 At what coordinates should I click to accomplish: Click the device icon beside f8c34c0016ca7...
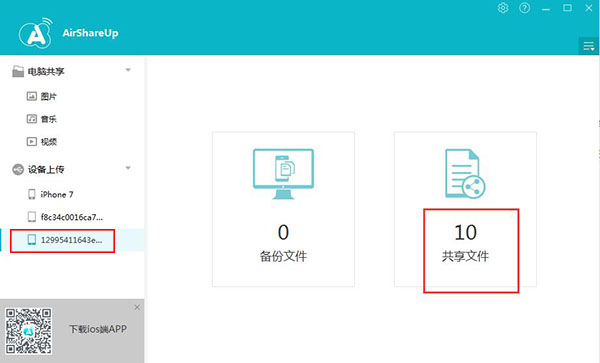tap(32, 217)
